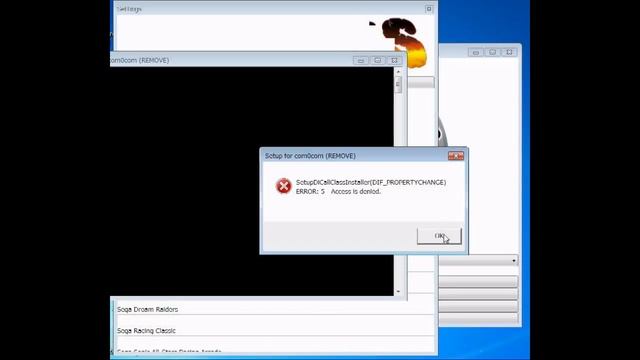640x360 pixels.
Task: Click console scrollbar down arrow
Action: coord(398,291)
